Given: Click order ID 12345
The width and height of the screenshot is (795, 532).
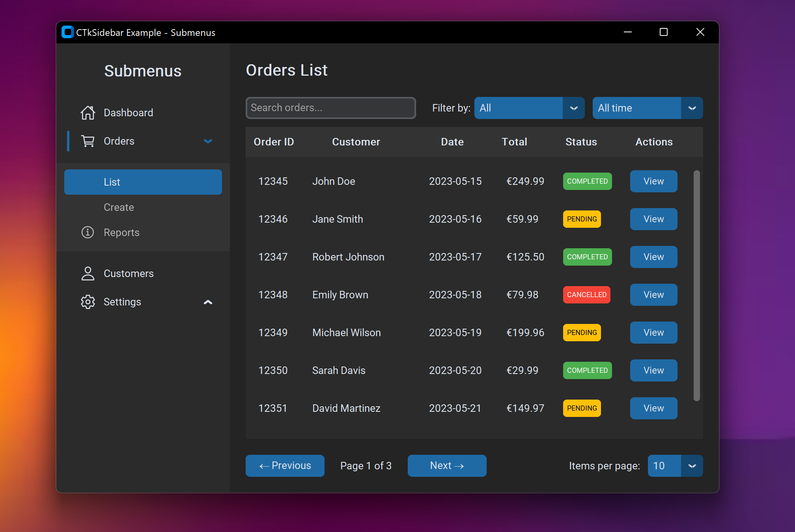Looking at the screenshot, I should click(273, 181).
